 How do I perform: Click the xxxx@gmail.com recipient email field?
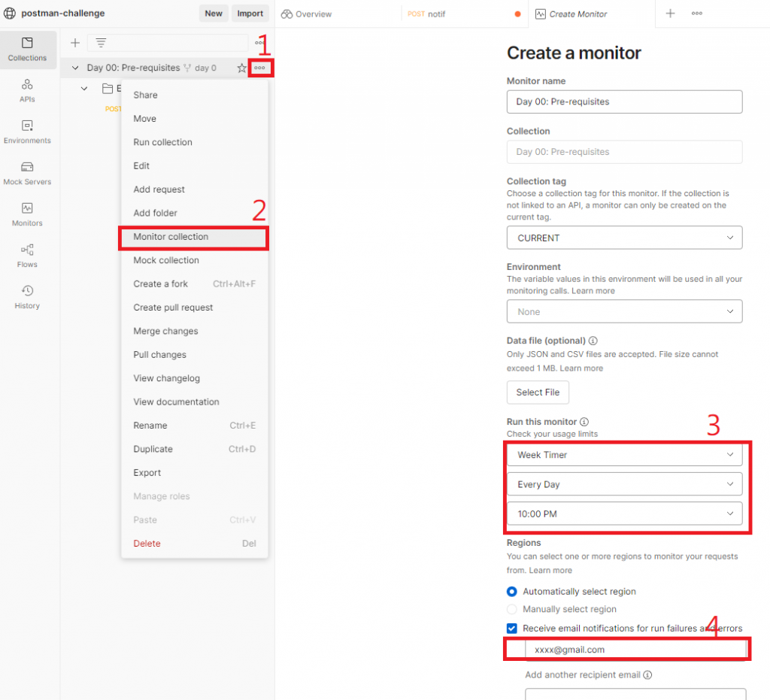tap(635, 650)
